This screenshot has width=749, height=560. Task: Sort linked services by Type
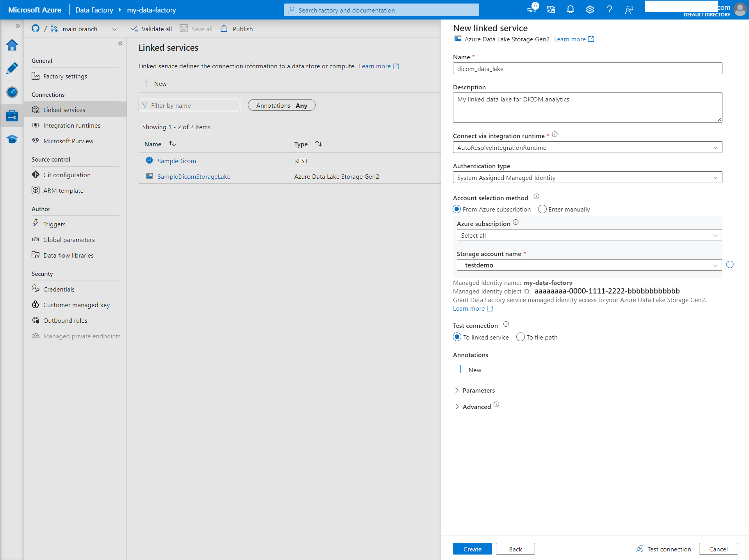[319, 144]
